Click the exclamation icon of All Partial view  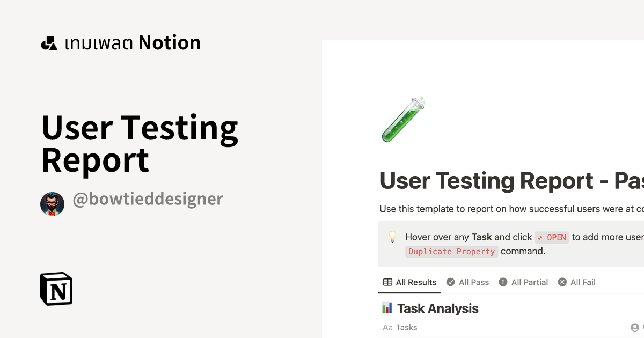click(x=503, y=282)
